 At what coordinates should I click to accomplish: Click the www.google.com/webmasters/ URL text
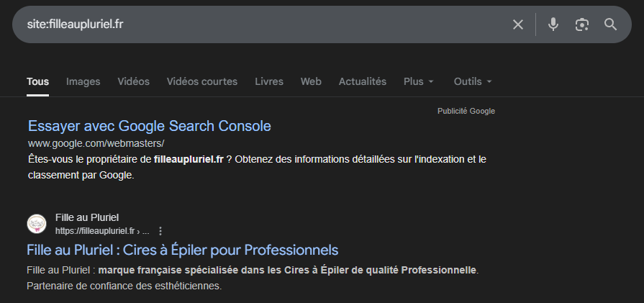[x=96, y=144]
